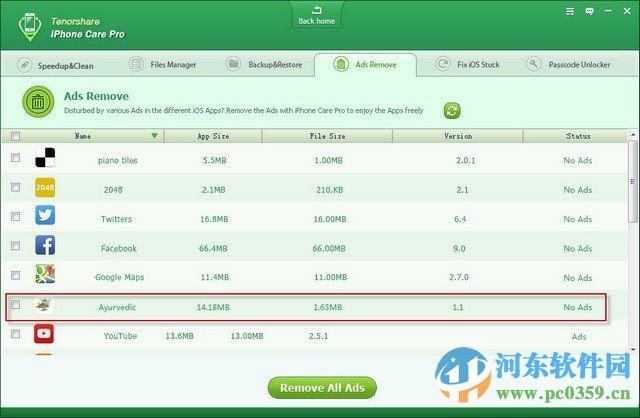Click the vertical scrollbar thumb of app list
Screen dimensions: 640x418
pos(633,182)
